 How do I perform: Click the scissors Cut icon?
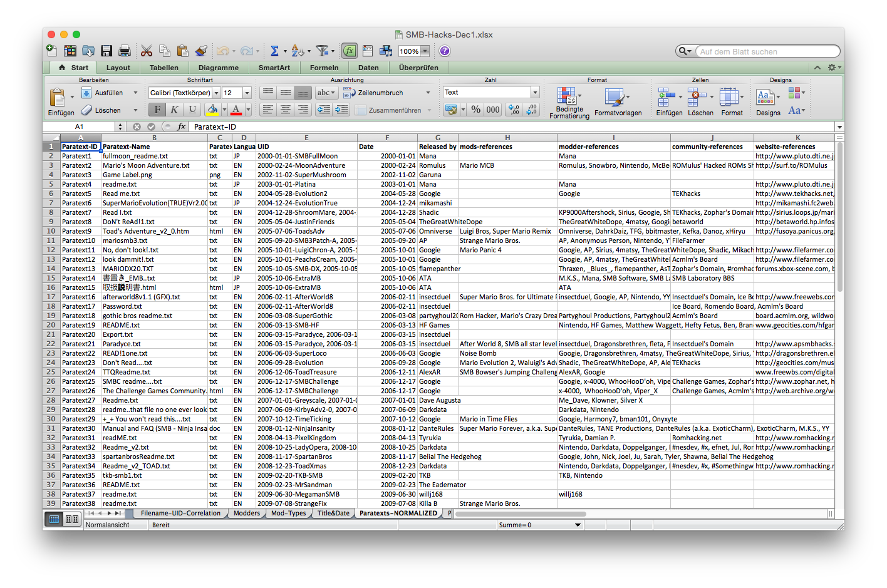click(147, 51)
